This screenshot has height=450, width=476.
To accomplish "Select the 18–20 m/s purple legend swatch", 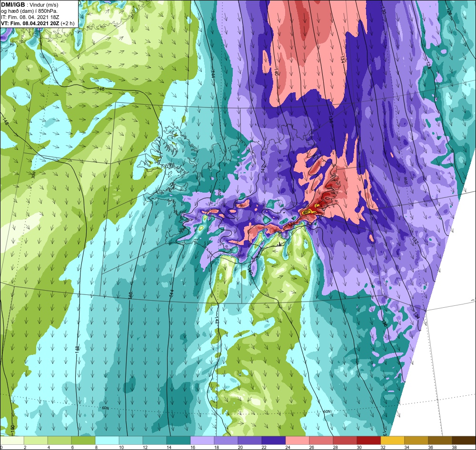I will pos(226,440).
